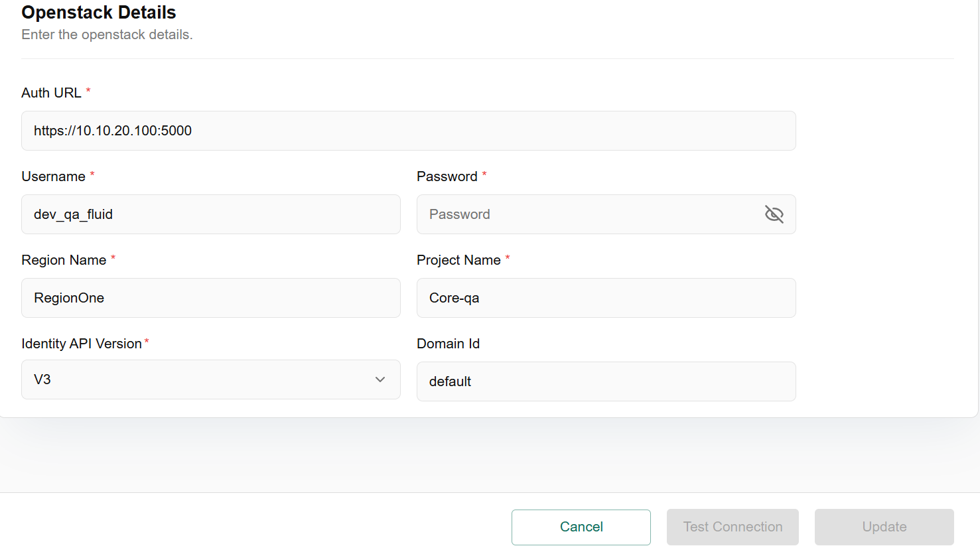Click the Openstack Details heading
Image resolution: width=980 pixels, height=550 pixels.
point(99,13)
